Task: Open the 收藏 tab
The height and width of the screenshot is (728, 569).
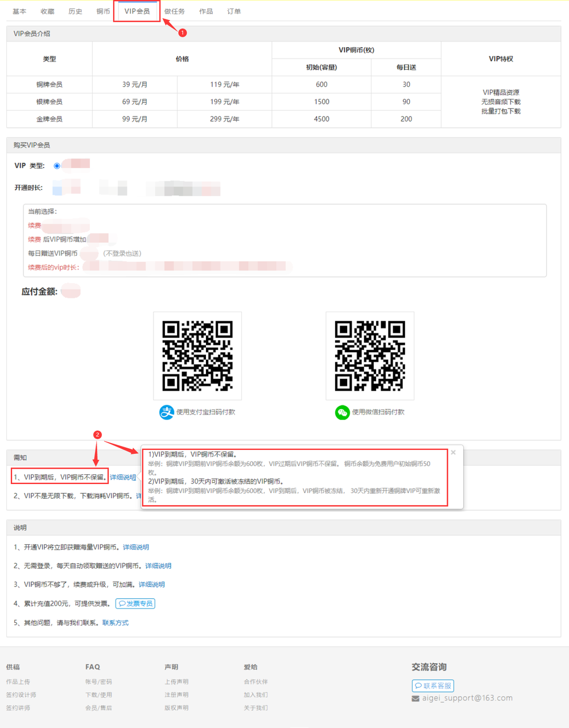Action: tap(48, 11)
